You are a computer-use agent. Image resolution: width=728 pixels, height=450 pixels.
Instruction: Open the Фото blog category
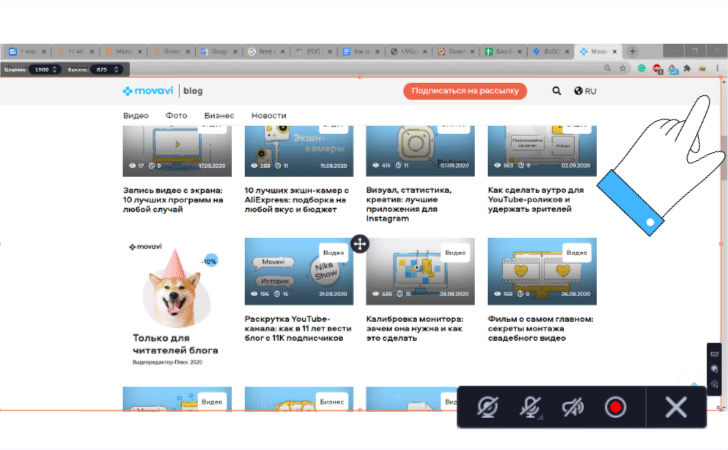[176, 116]
